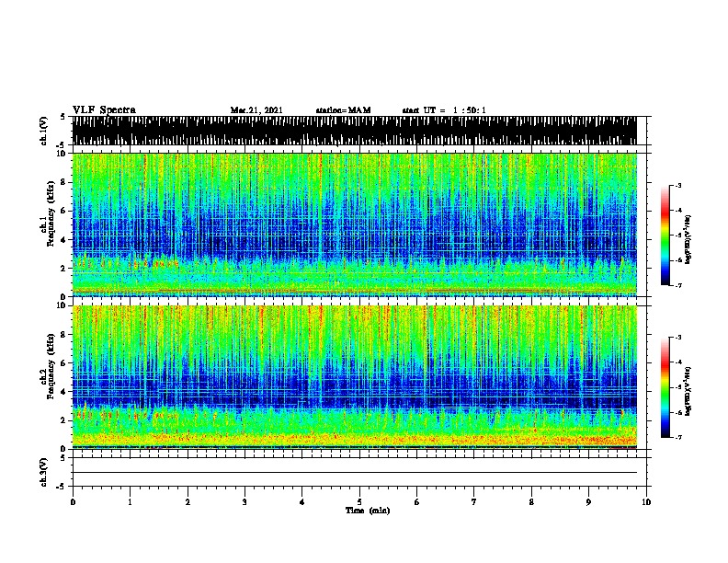728x563 pixels.
Task: Click the "station=MAM" header label
Action: click(x=343, y=110)
